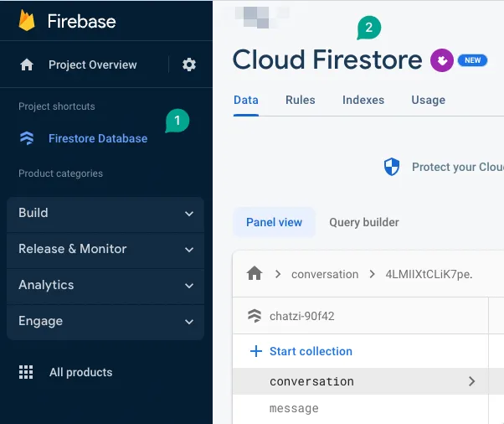Select the Query builder tab

click(x=364, y=222)
